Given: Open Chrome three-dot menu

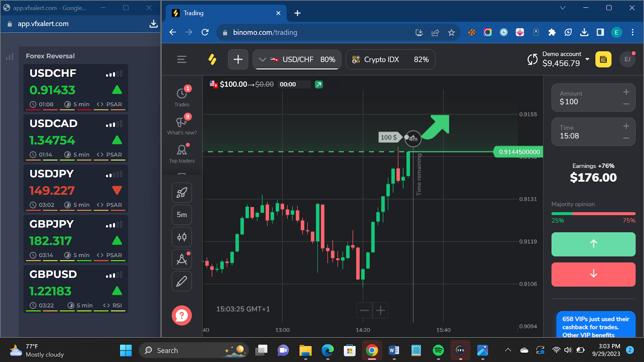Looking at the screenshot, I should pos(632,32).
